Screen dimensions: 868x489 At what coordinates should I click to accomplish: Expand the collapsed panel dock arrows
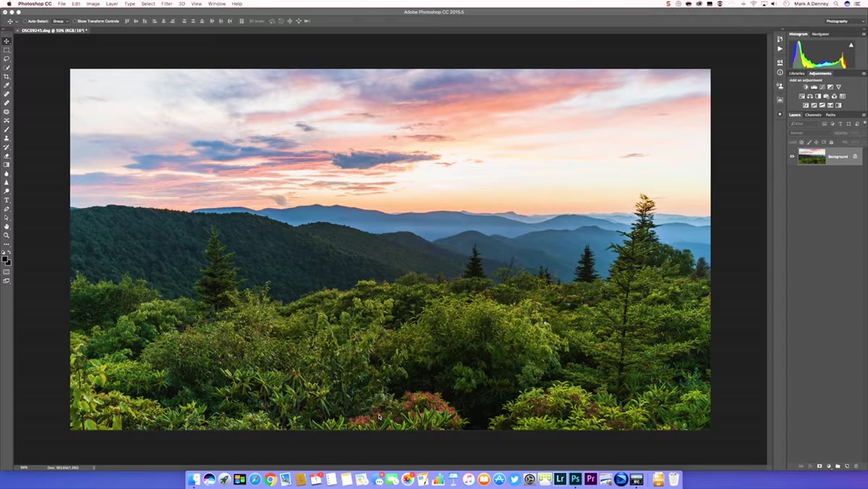click(x=783, y=29)
